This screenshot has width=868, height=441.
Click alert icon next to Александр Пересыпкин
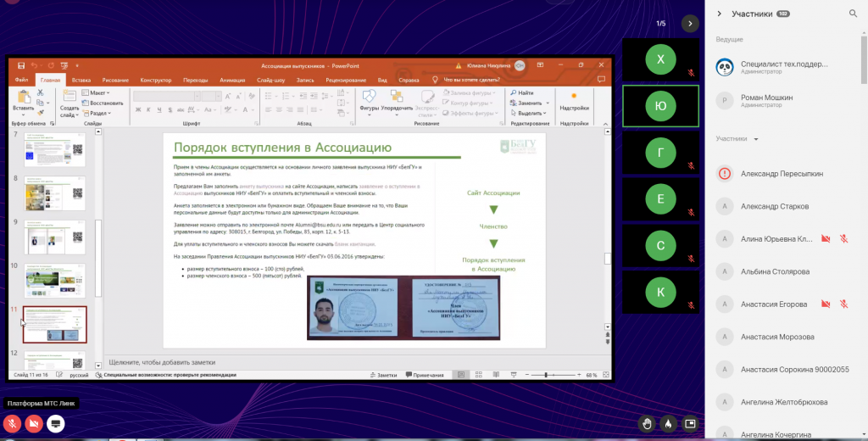click(725, 173)
